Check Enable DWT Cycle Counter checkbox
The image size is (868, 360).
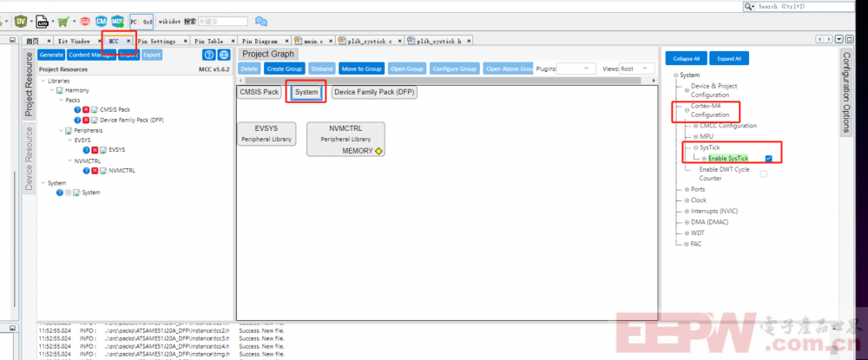[763, 173]
